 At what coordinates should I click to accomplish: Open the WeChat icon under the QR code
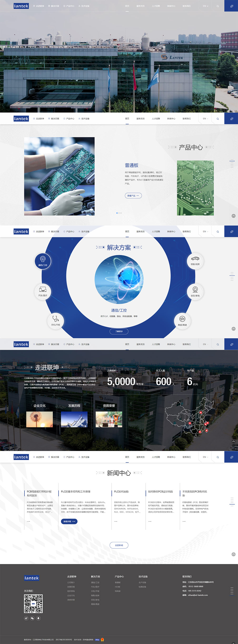(32, 618)
